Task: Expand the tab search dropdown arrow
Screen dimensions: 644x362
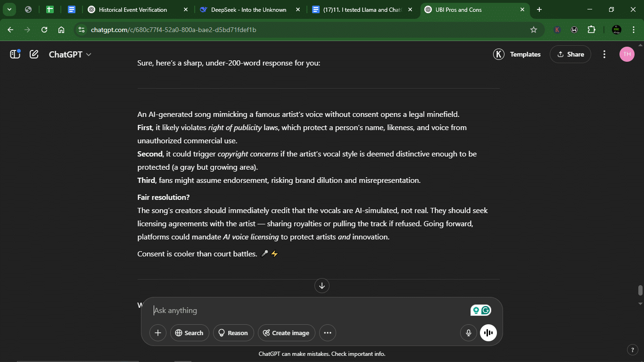Action: point(9,9)
